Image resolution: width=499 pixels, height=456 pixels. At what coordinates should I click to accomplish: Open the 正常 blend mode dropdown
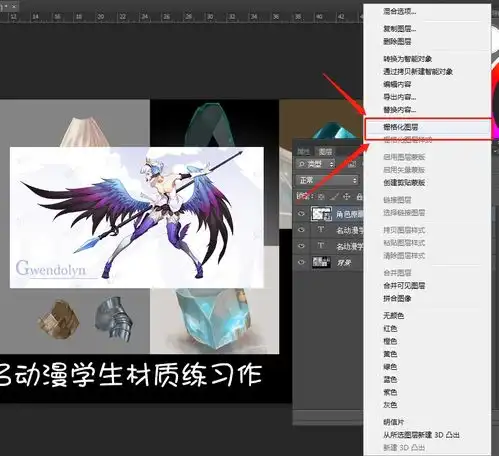click(327, 181)
